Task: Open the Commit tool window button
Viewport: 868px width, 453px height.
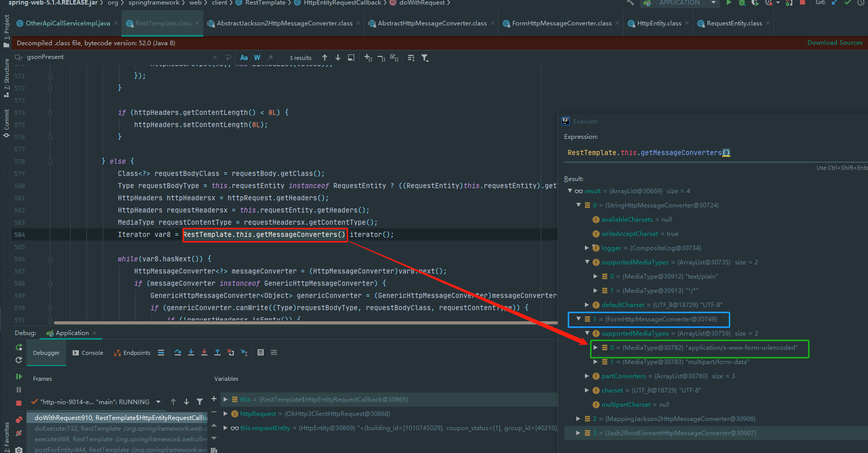Action: click(x=6, y=123)
